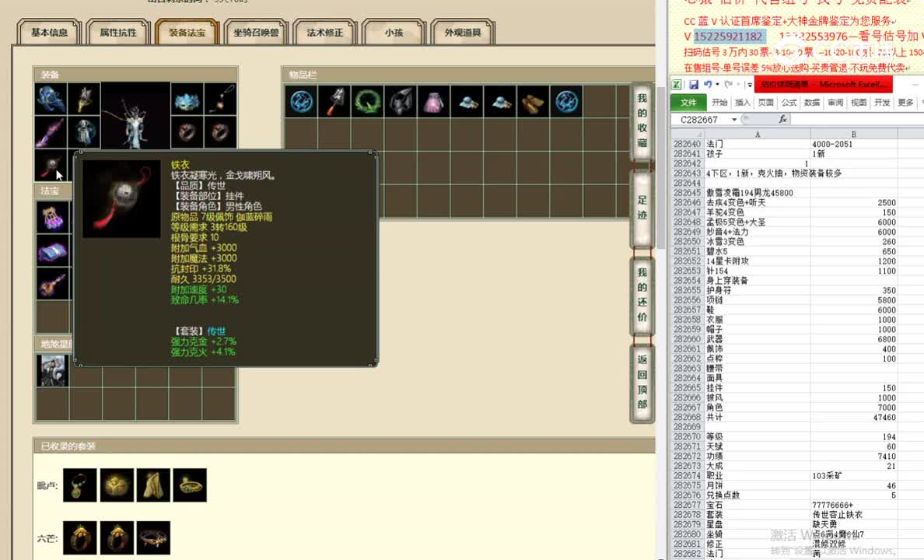Select the feather headpiece equipment slot
Screen dimensions: 924x560
click(84, 99)
